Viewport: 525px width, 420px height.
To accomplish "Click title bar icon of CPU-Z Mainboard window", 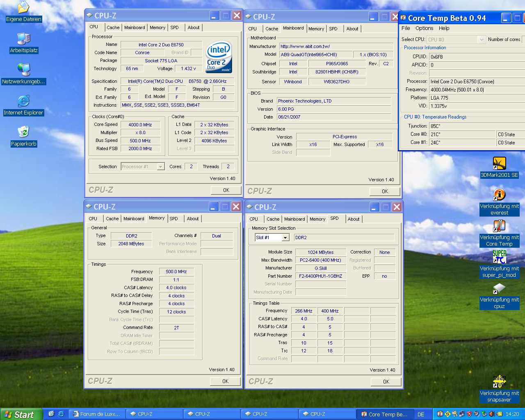I will (x=249, y=17).
